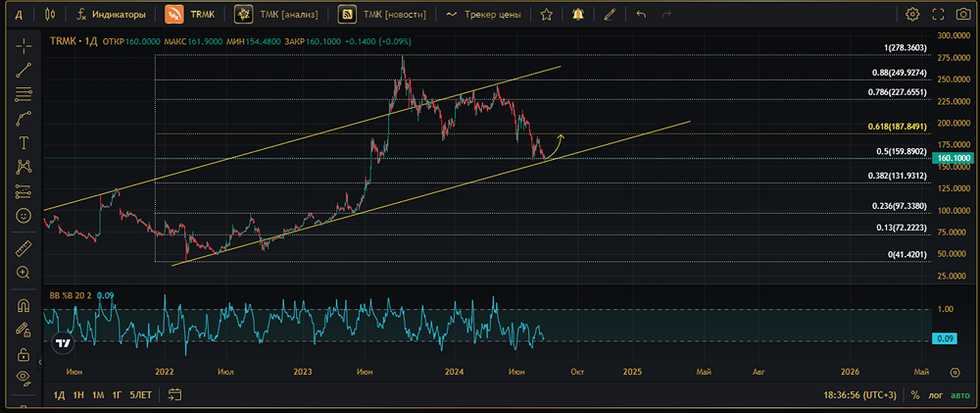Click the 0.09 indicator value label
This screenshot has width=980, height=413.
(x=945, y=338)
